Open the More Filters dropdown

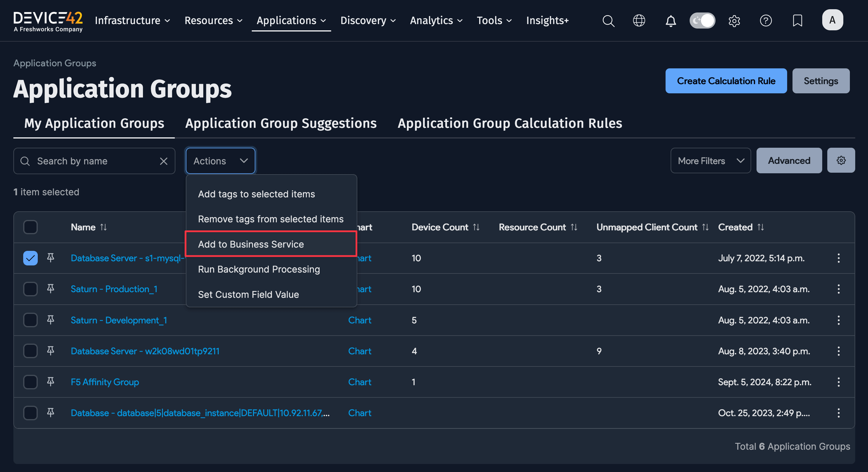point(710,161)
